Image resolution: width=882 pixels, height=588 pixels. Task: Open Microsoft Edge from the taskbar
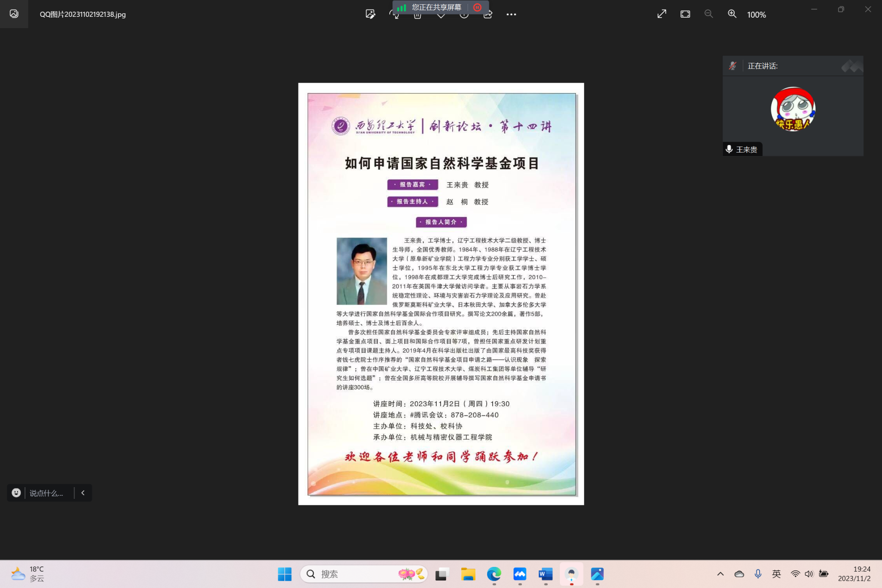point(494,574)
